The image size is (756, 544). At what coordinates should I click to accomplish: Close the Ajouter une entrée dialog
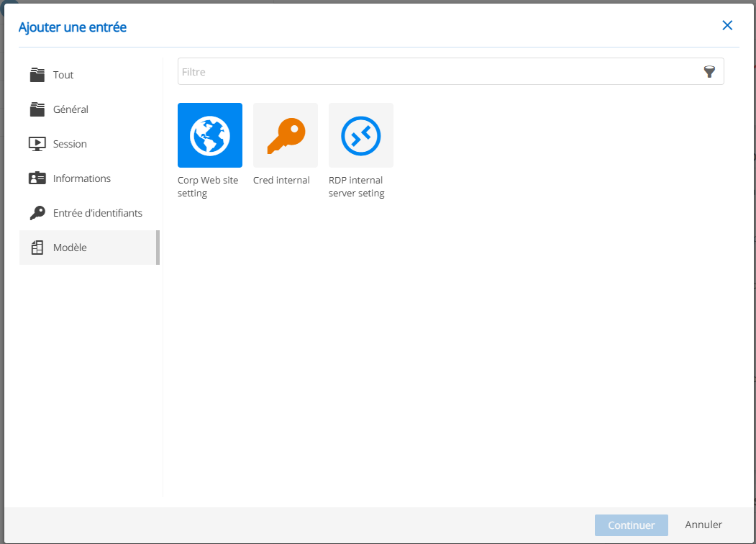(x=727, y=25)
